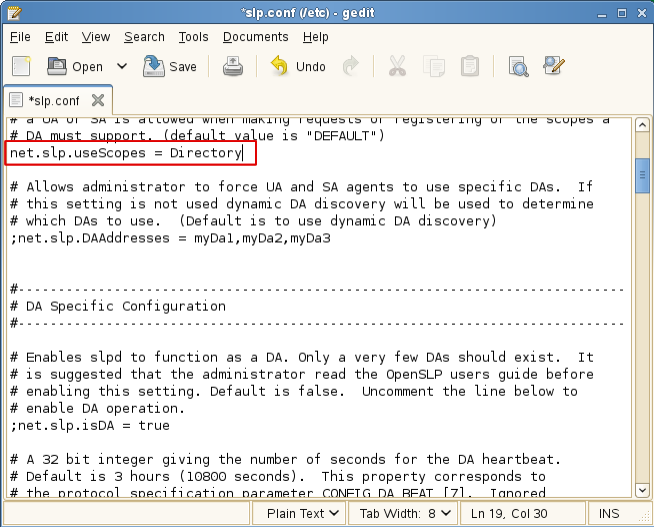This screenshot has width=654, height=527.
Task: Open the Help menu
Action: click(316, 37)
